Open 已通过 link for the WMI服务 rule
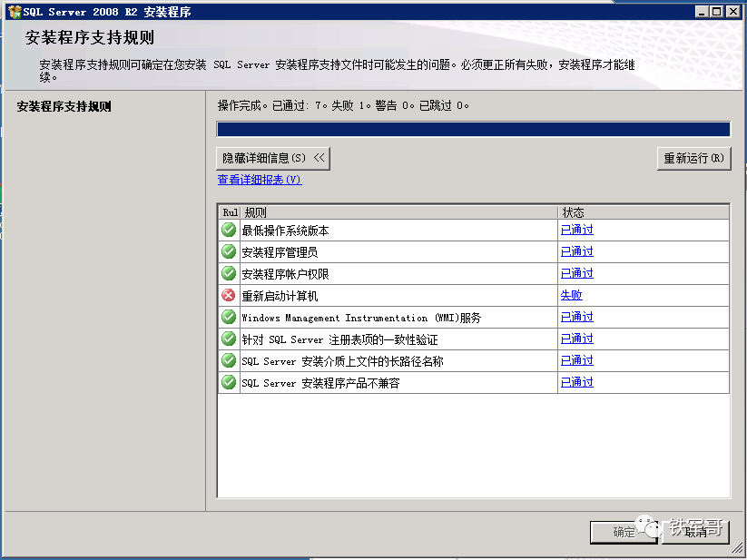 [576, 317]
